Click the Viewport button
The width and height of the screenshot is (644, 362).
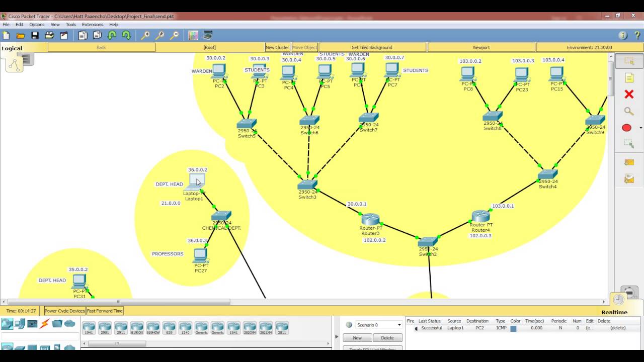coord(481,47)
